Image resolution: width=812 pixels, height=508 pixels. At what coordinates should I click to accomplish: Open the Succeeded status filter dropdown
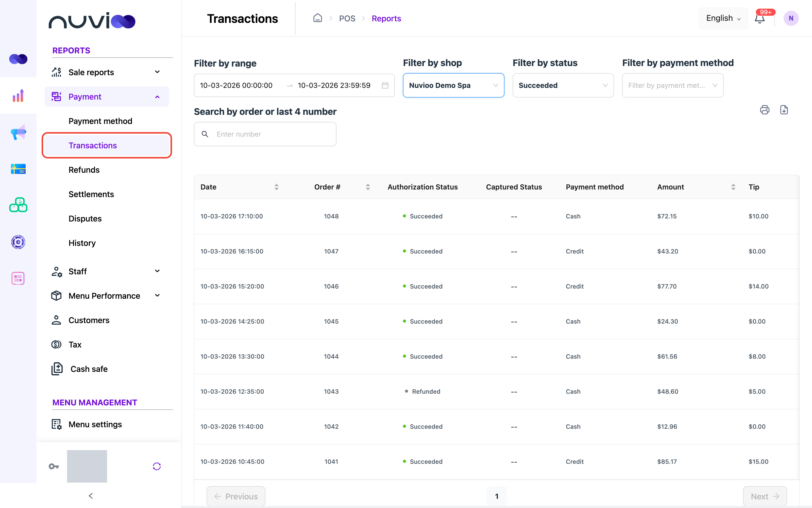(x=563, y=85)
